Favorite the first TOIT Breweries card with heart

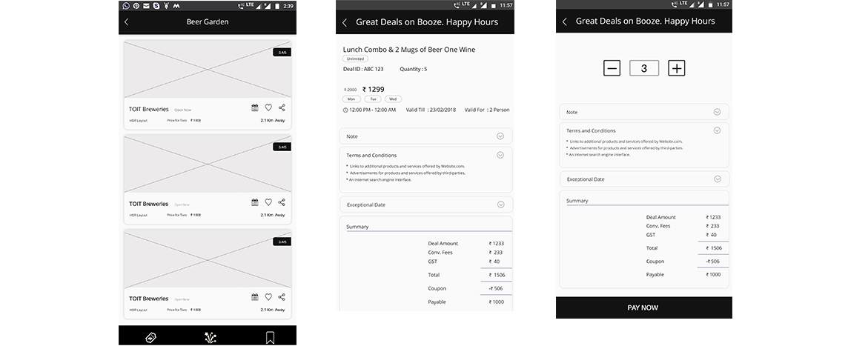pyautogui.click(x=268, y=107)
